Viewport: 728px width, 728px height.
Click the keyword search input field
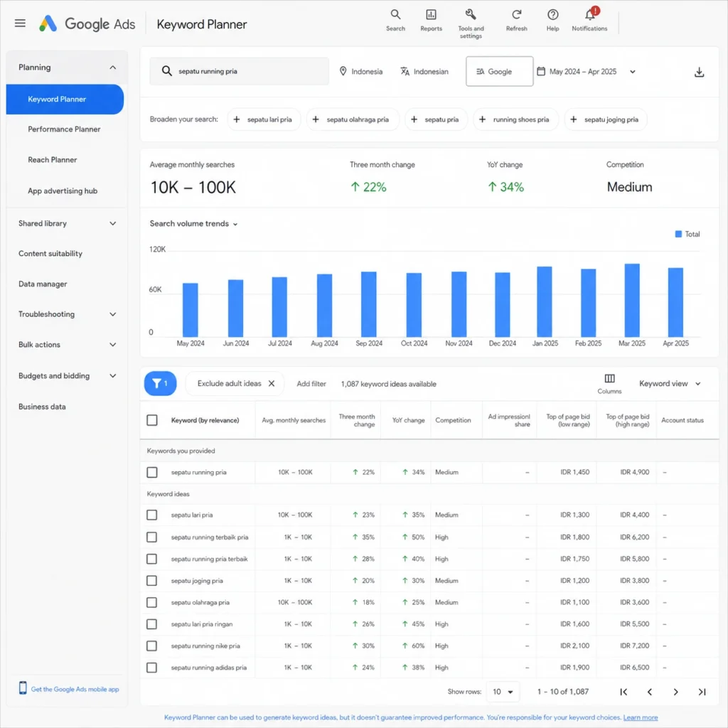click(239, 72)
